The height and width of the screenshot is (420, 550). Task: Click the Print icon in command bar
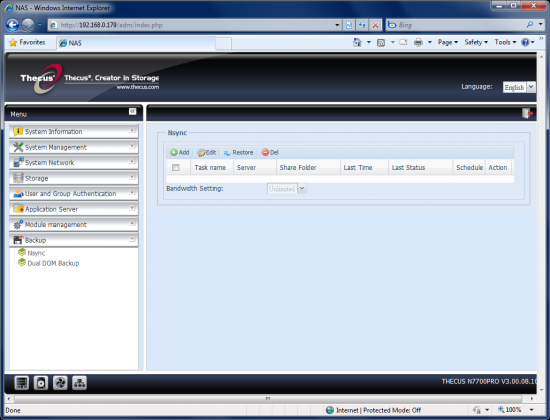(x=418, y=42)
